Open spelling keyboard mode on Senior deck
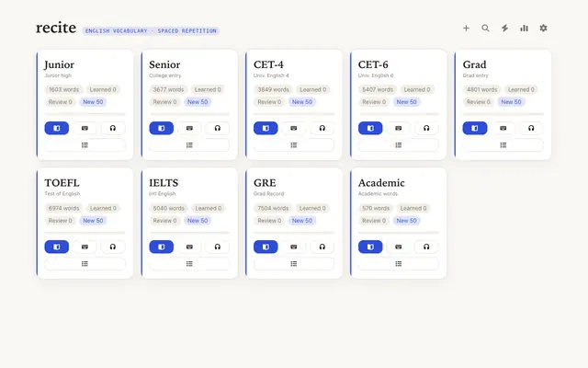Screen dimensions: 588x368 [189, 128]
